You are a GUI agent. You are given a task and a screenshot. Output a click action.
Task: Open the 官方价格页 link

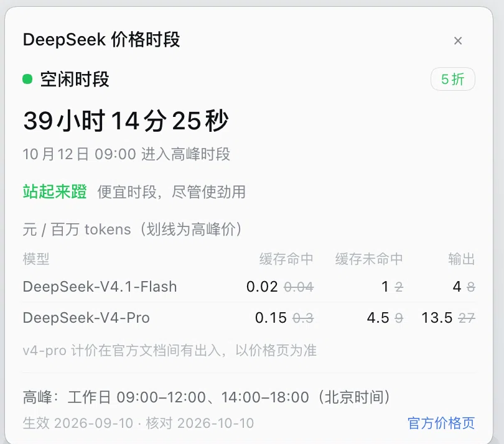[x=441, y=423]
